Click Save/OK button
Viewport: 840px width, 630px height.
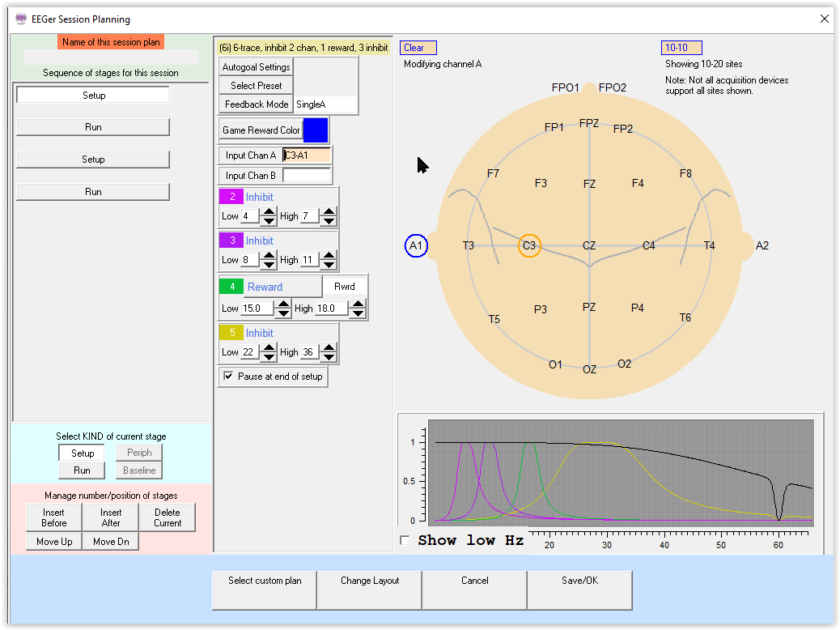click(x=579, y=590)
